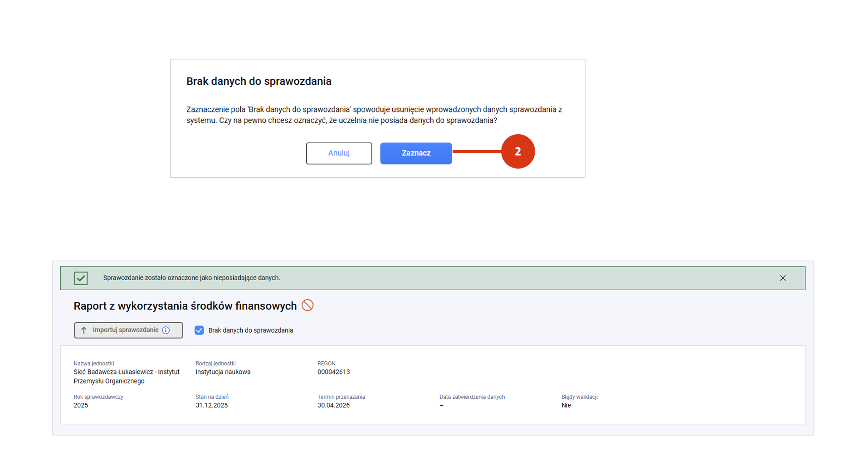The height and width of the screenshot is (475, 868).
Task: Click the reporting year value 2025
Action: [81, 405]
